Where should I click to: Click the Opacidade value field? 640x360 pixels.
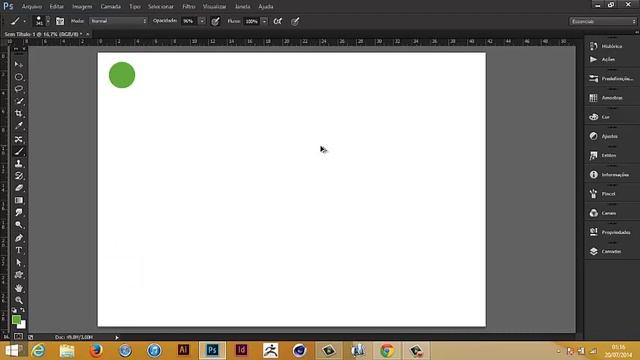pos(189,21)
